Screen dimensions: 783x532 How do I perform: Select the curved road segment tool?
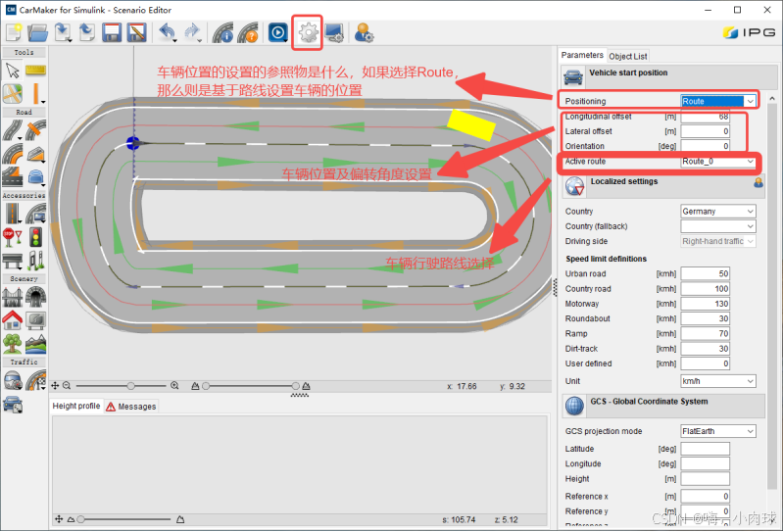[x=13, y=129]
